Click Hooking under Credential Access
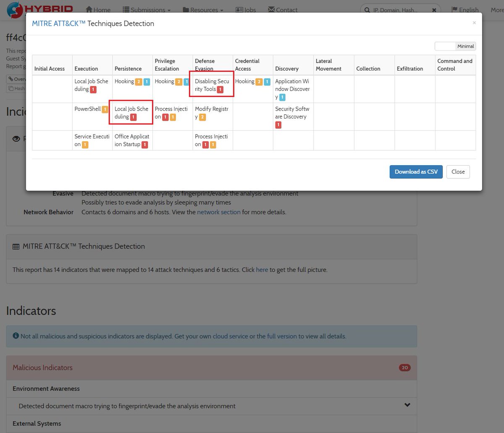The width and height of the screenshot is (504, 433). [x=245, y=81]
